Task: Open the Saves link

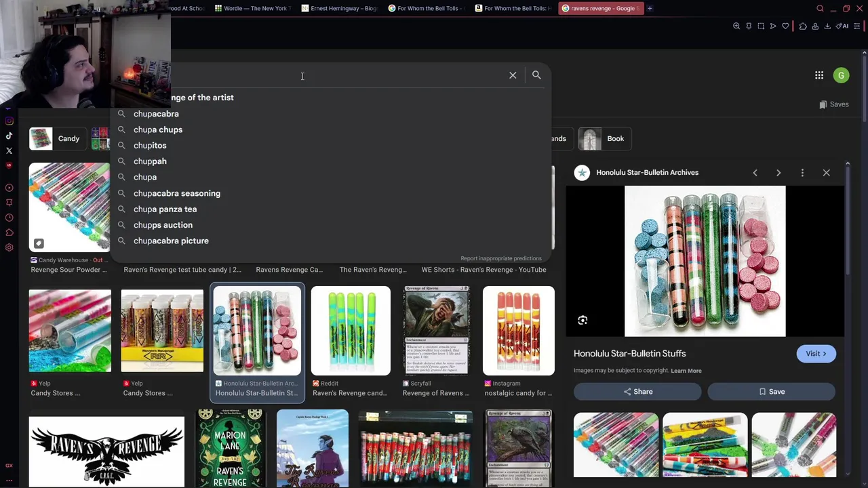Action: click(x=834, y=104)
